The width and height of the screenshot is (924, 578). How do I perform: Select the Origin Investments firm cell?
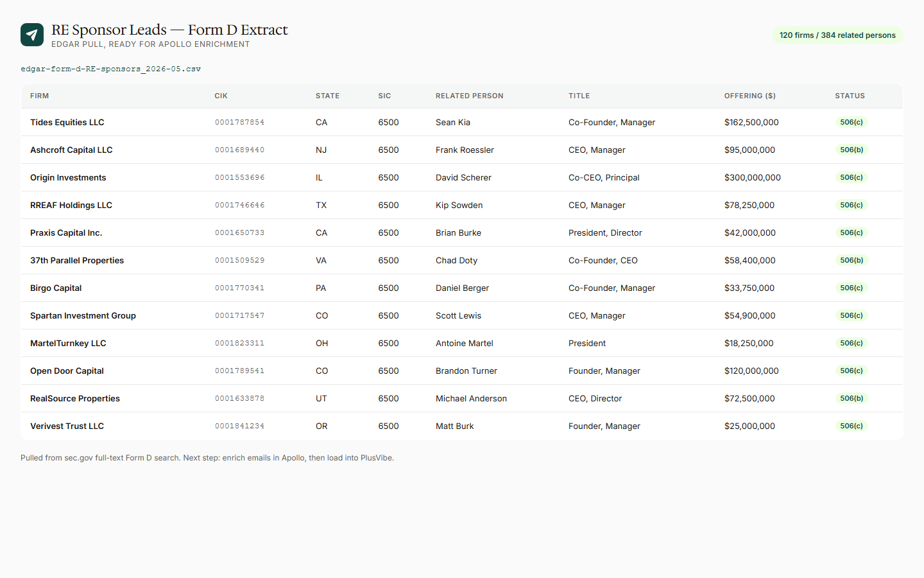68,177
